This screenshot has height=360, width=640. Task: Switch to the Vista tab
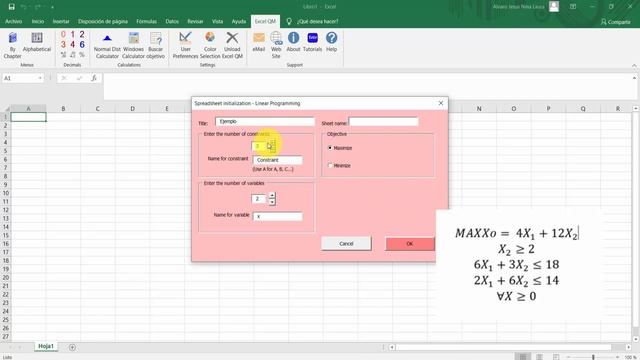coord(217,21)
